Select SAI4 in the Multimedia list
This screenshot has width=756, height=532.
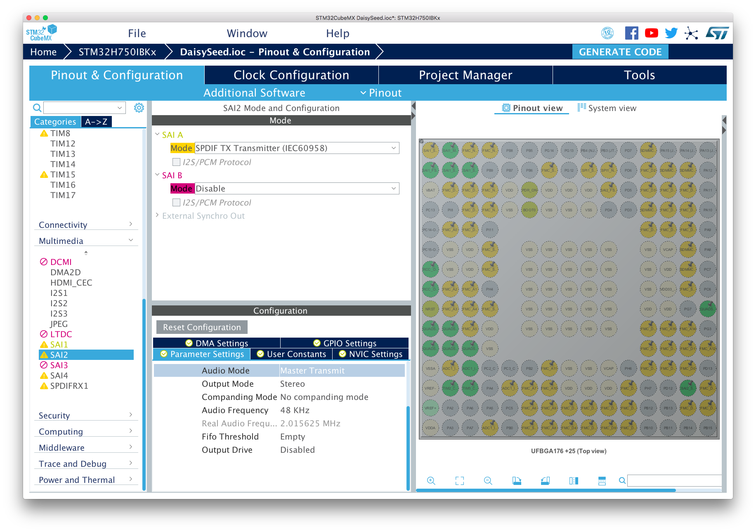pyautogui.click(x=59, y=376)
